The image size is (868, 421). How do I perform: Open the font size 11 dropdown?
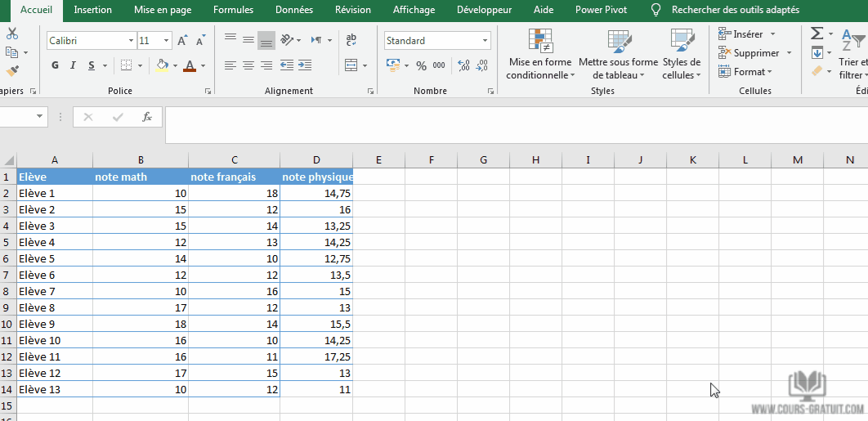166,40
